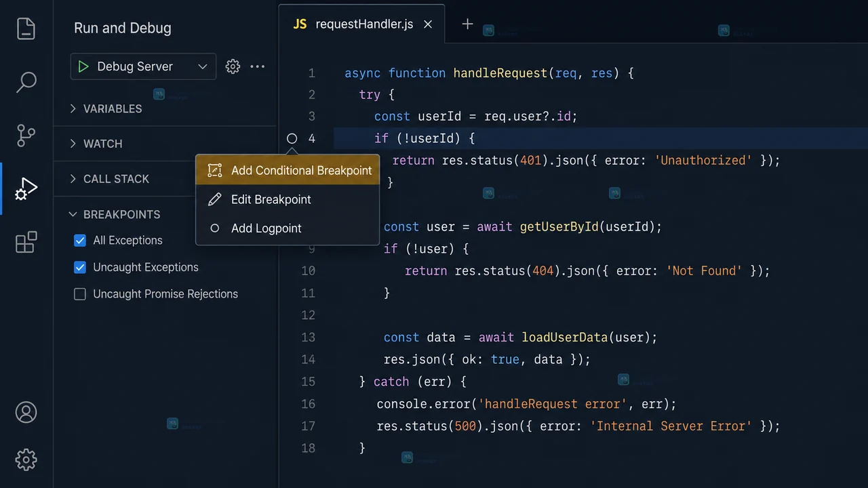This screenshot has width=868, height=488.
Task: Open a new tab with plus icon
Action: click(467, 24)
